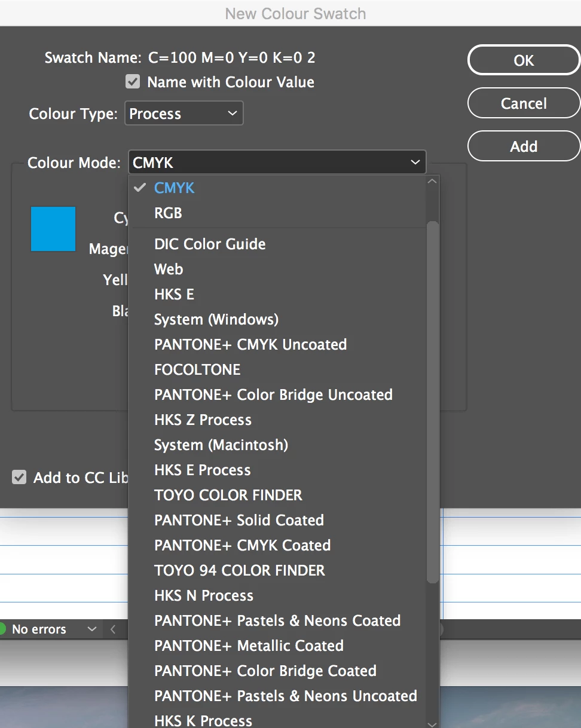Uncheck the Add to CC Library checkbox
Image resolution: width=581 pixels, height=728 pixels.
(19, 477)
